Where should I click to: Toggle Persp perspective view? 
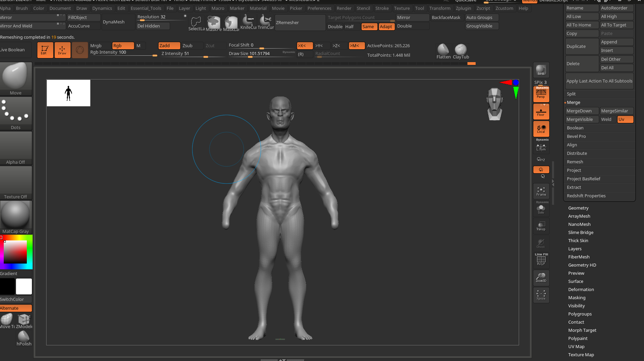[x=541, y=94]
